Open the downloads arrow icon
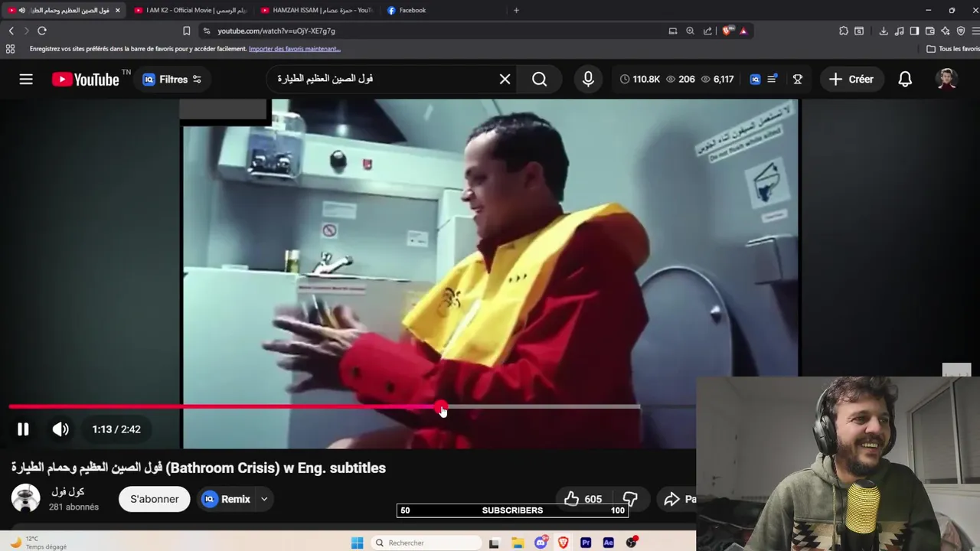Viewport: 980px width, 551px height. click(x=884, y=31)
